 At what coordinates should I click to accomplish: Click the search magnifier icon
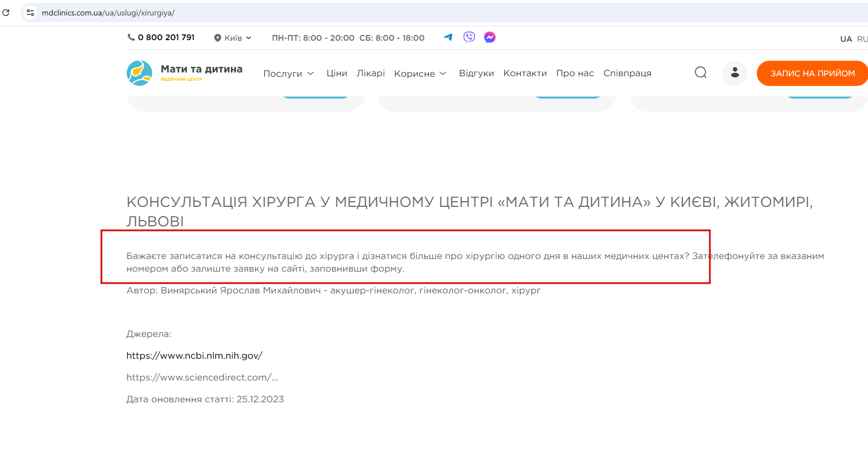(x=701, y=73)
